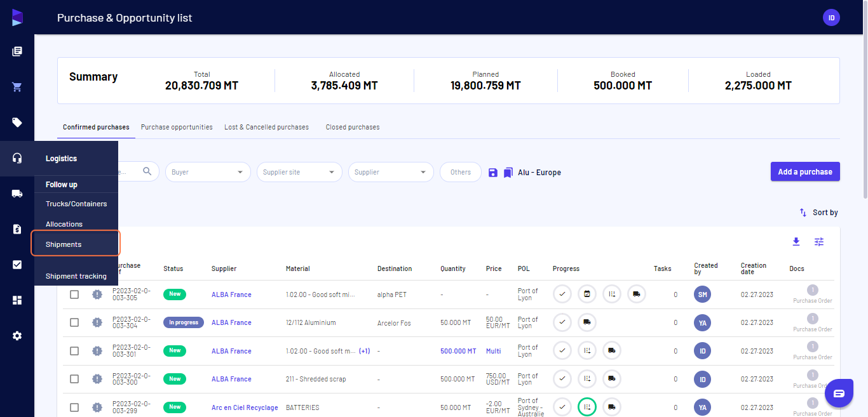This screenshot has width=868, height=417.
Task: Click checkmark progress icon in 003-304 row
Action: (x=562, y=322)
